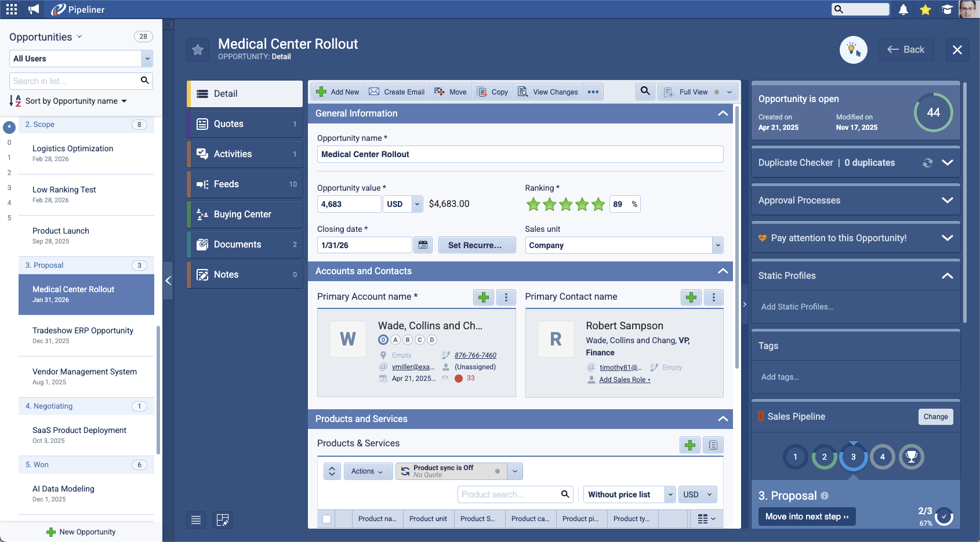Viewport: 980px width, 542px height.
Task: Click the Opportunity value input field
Action: (349, 204)
